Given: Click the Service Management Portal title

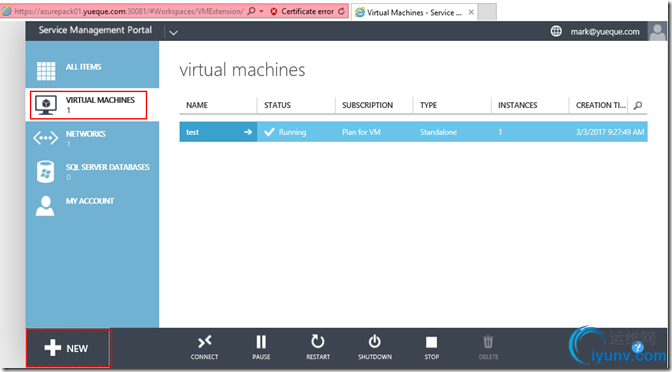Looking at the screenshot, I should 95,30.
